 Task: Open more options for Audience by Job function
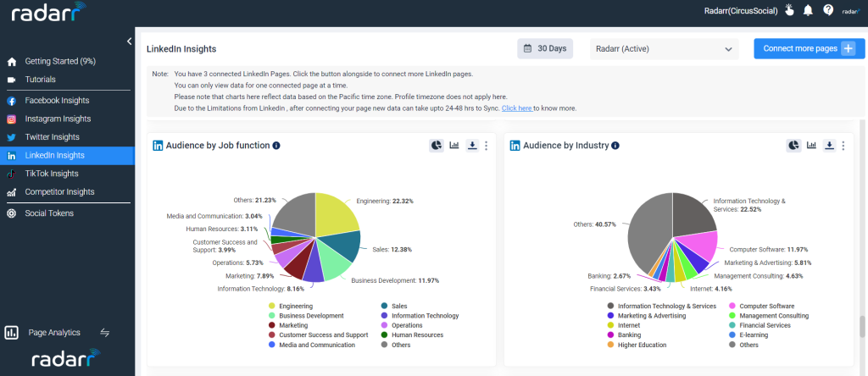tap(486, 146)
